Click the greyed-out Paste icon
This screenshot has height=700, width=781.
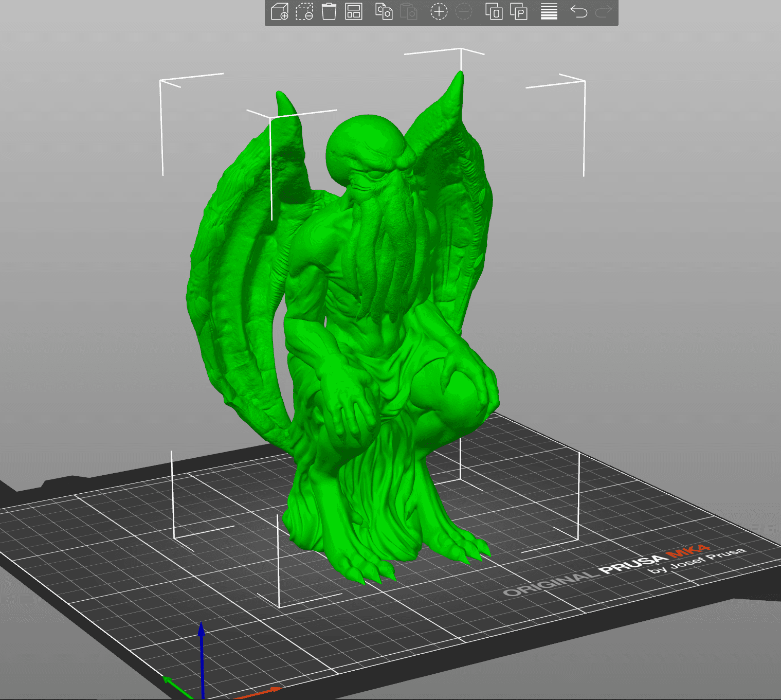[409, 11]
